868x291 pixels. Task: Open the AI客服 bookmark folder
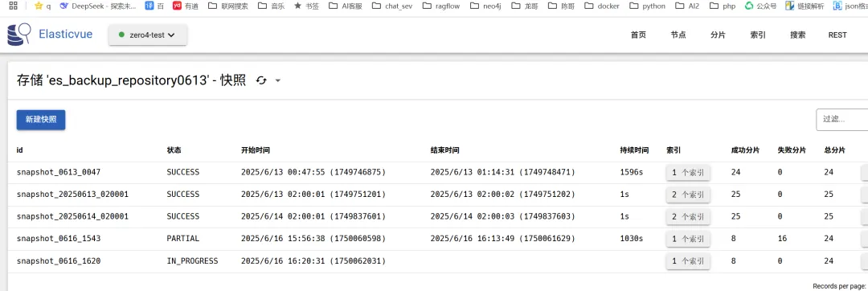[x=345, y=6]
